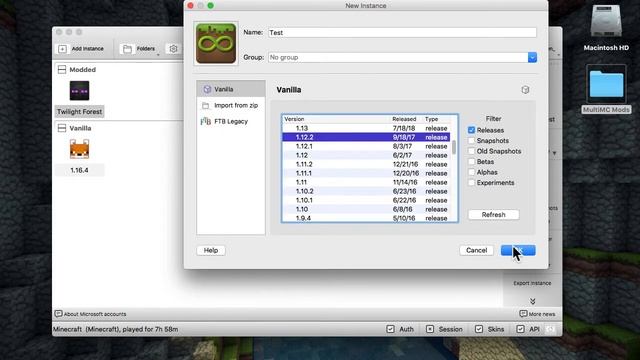Screen dimensions: 640x360
Task: Click the instance icon picker in New Instance
Action: click(216, 44)
